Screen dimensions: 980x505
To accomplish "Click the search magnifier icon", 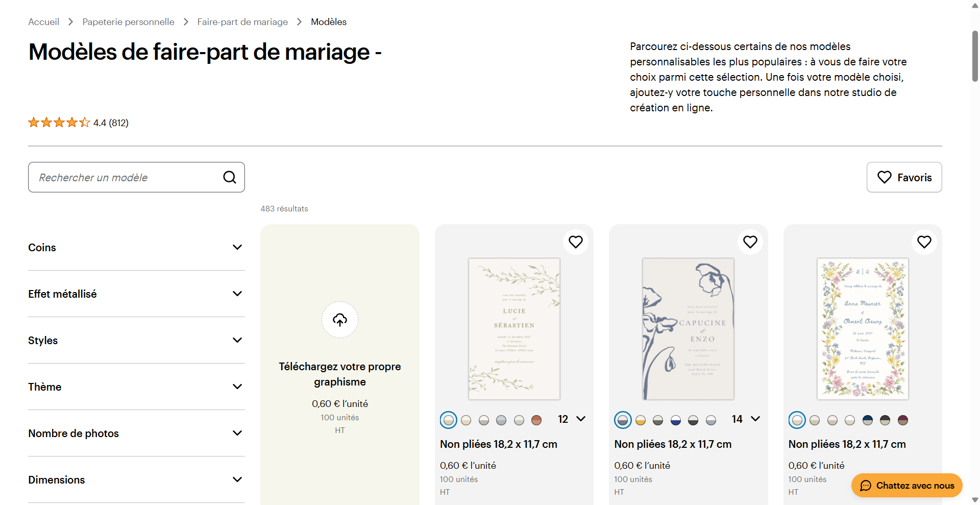I will click(230, 177).
